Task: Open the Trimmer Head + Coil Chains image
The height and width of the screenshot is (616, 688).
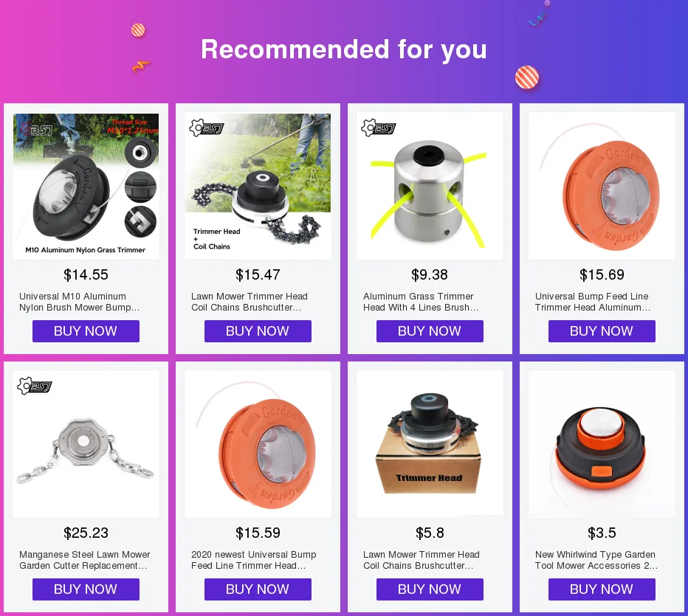Action: 258,186
